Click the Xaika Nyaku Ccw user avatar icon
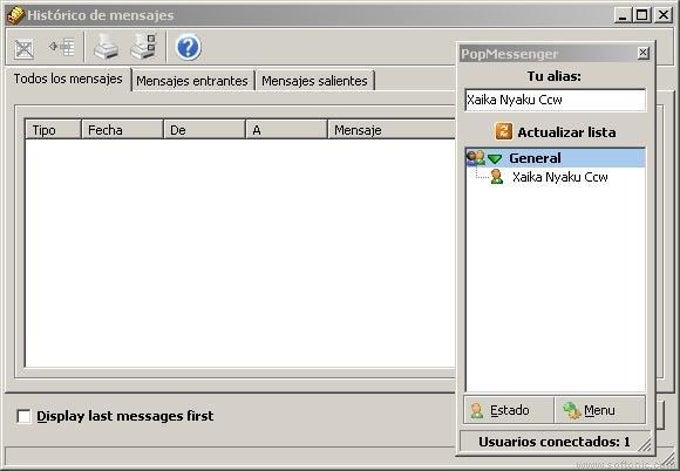The width and height of the screenshot is (680, 471). (x=497, y=177)
